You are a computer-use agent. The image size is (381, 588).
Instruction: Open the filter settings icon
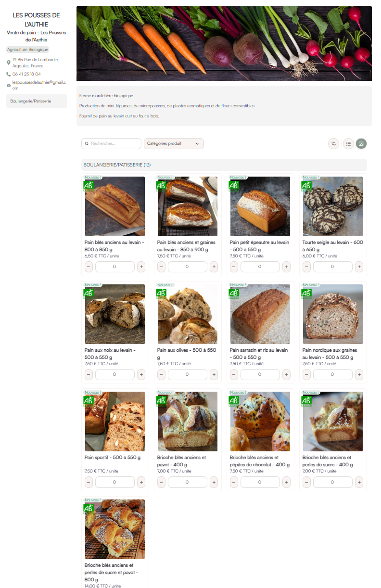coord(333,143)
